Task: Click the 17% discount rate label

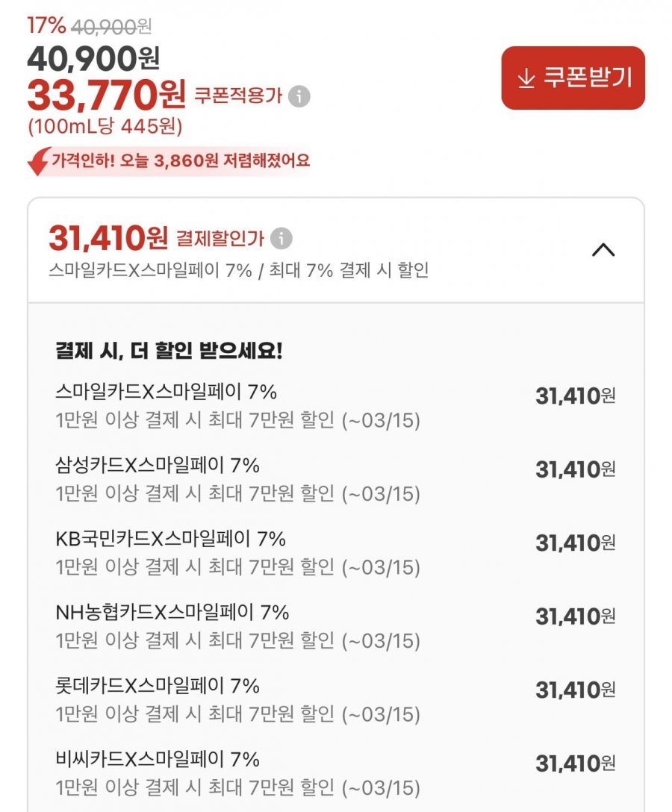Action: pos(47,25)
